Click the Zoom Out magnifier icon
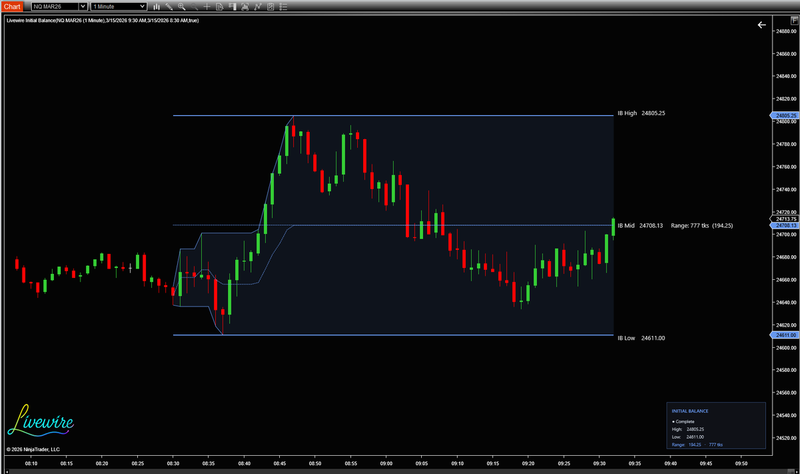Image resolution: width=800 pixels, height=474 pixels. [194, 7]
